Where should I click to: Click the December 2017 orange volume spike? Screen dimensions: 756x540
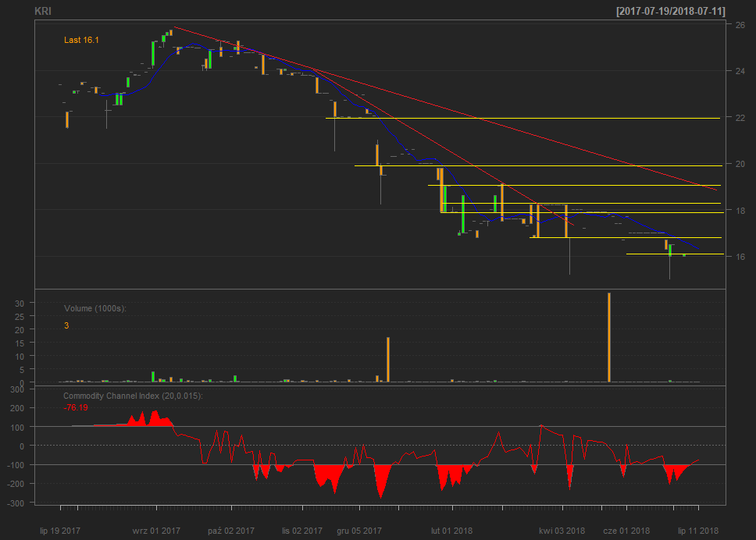tap(388, 360)
